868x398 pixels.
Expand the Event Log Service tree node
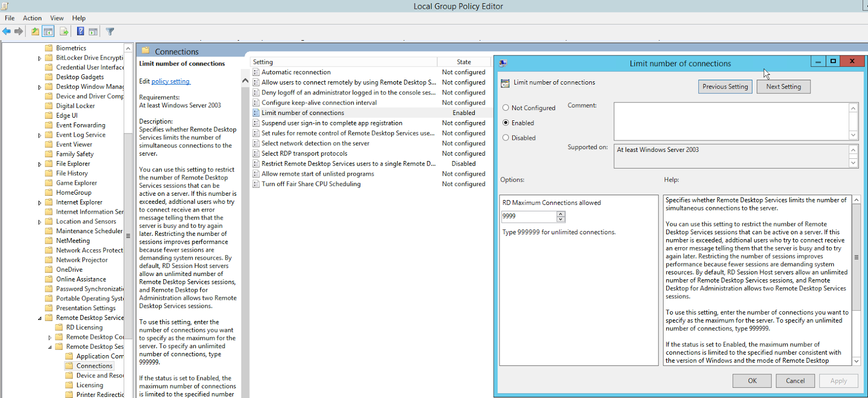tap(40, 136)
